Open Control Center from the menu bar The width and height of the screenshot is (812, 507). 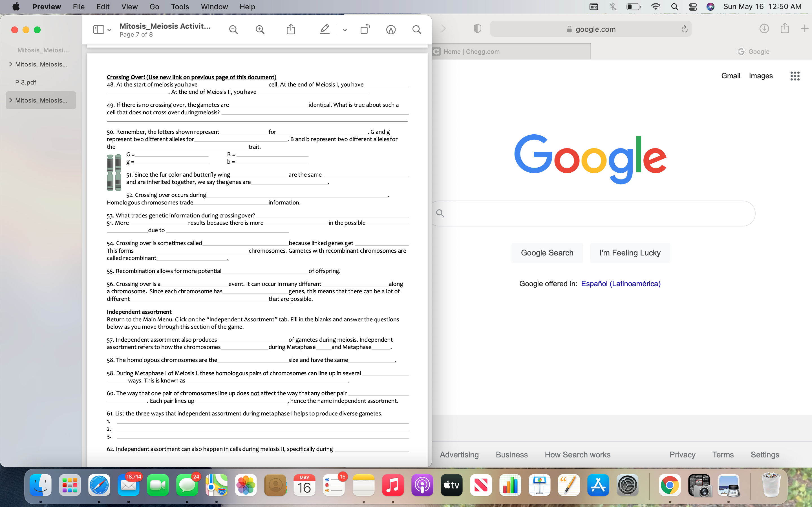pyautogui.click(x=693, y=6)
